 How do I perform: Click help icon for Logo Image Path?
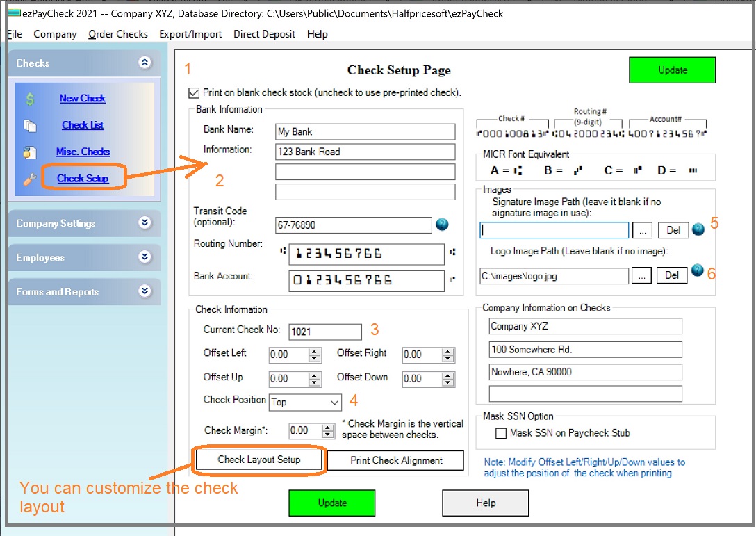pyautogui.click(x=697, y=272)
